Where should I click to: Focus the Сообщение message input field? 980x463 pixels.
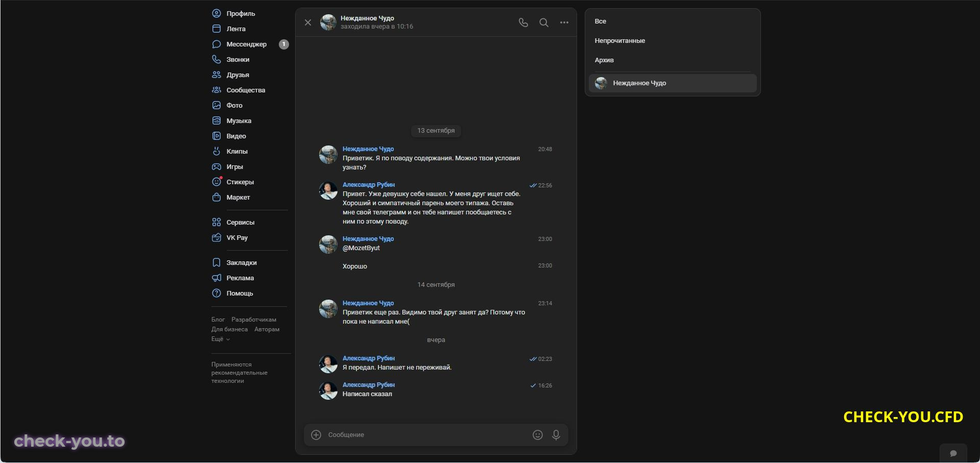pos(427,435)
